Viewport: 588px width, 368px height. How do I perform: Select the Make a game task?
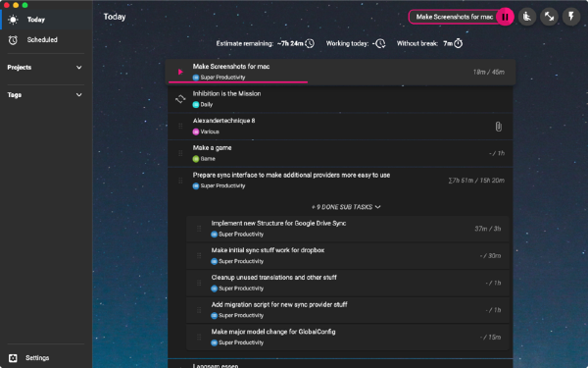pyautogui.click(x=340, y=153)
